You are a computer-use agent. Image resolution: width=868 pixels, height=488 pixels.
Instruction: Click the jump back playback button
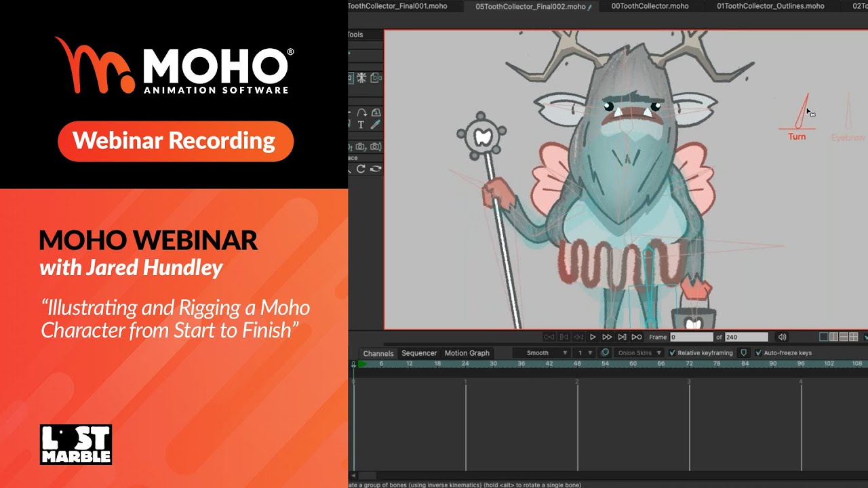point(578,337)
